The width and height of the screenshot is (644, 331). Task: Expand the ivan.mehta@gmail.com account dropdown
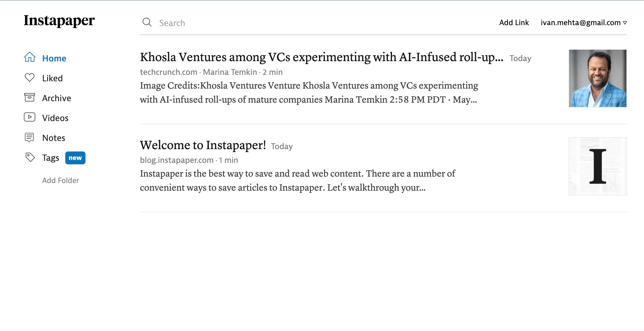pyautogui.click(x=584, y=23)
